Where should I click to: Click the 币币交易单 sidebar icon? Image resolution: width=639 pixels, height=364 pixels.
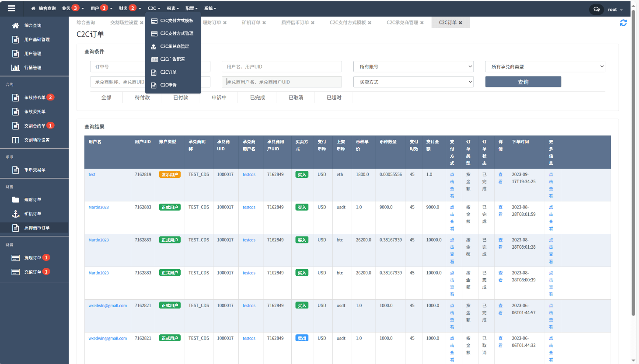coord(15,170)
